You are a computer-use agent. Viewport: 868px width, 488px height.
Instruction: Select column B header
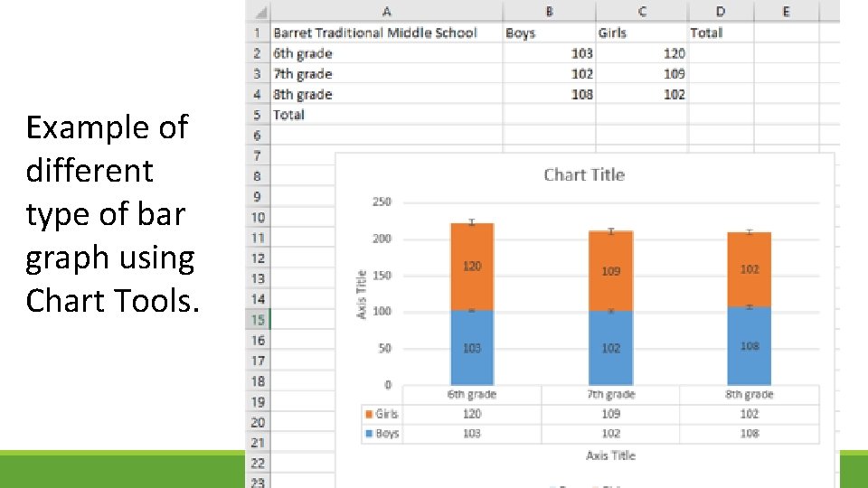549,12
